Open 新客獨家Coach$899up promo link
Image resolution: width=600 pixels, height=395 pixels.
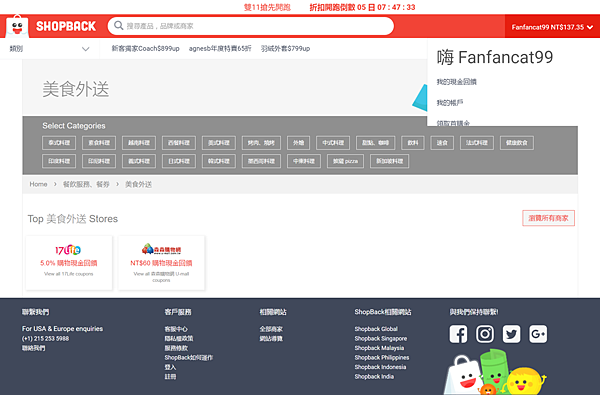pos(145,49)
